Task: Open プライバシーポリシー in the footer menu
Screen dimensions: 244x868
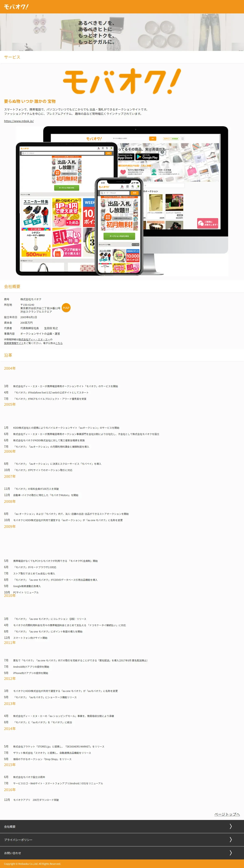Action: point(122,840)
